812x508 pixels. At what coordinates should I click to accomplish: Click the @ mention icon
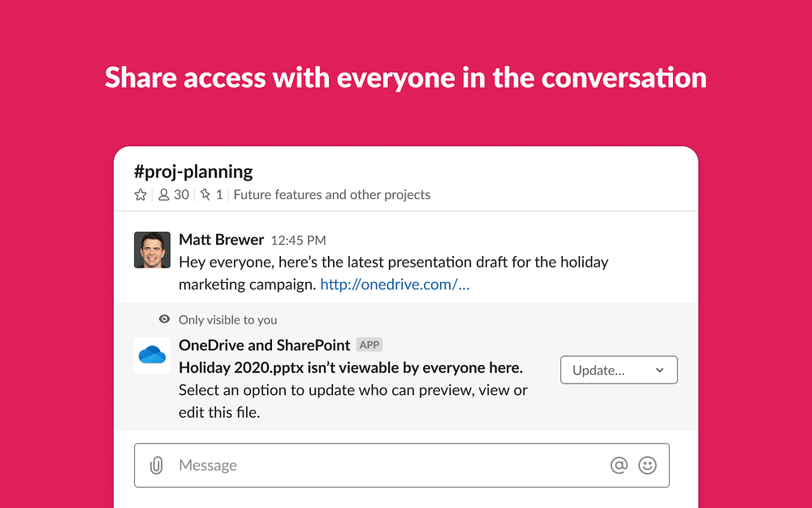[619, 465]
